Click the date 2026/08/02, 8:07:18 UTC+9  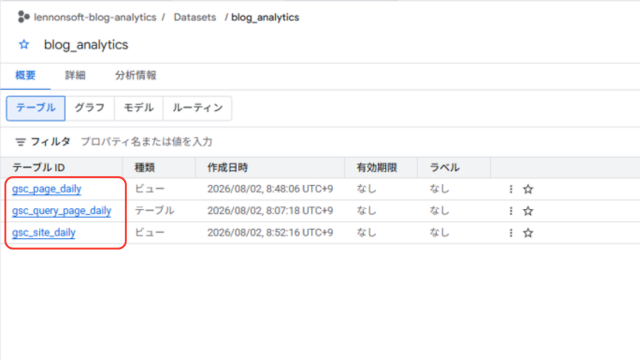click(x=270, y=211)
